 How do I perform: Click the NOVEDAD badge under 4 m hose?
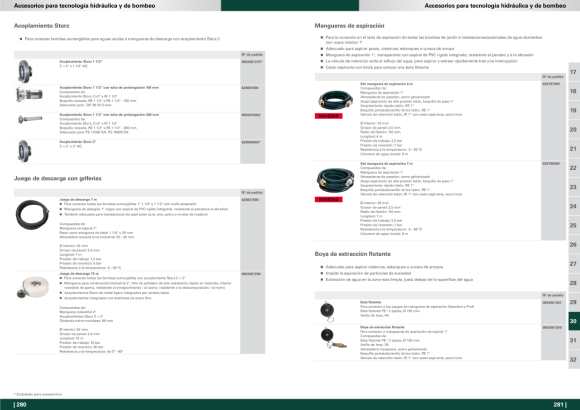[328, 116]
